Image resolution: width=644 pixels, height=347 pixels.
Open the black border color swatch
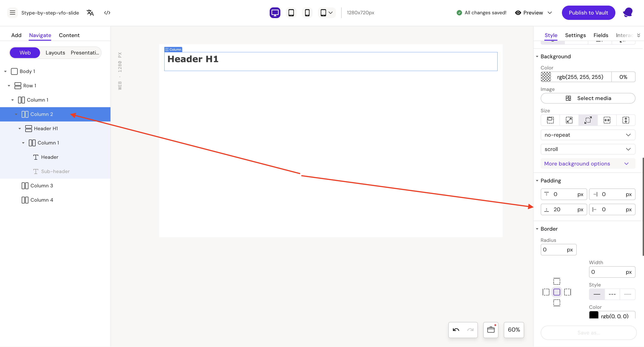click(594, 315)
